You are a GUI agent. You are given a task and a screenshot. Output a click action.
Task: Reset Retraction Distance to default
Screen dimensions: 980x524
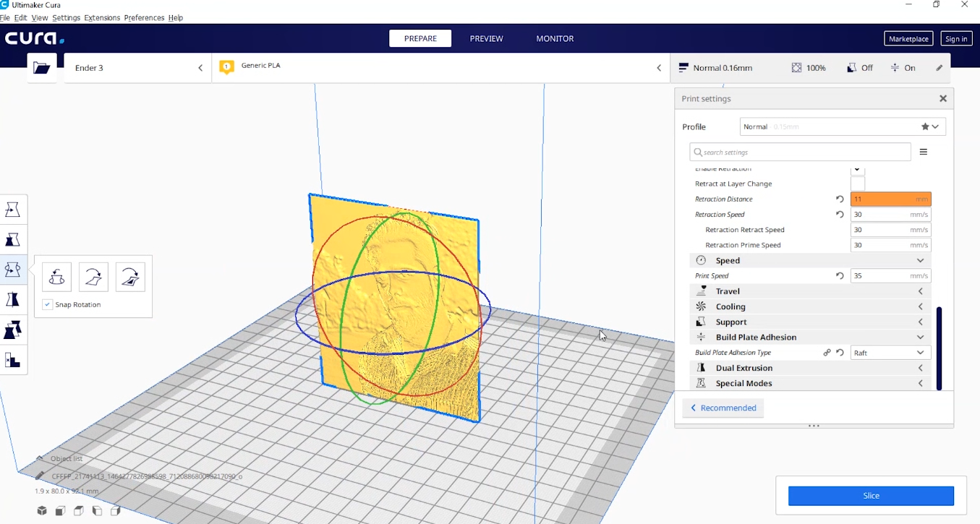click(x=840, y=199)
